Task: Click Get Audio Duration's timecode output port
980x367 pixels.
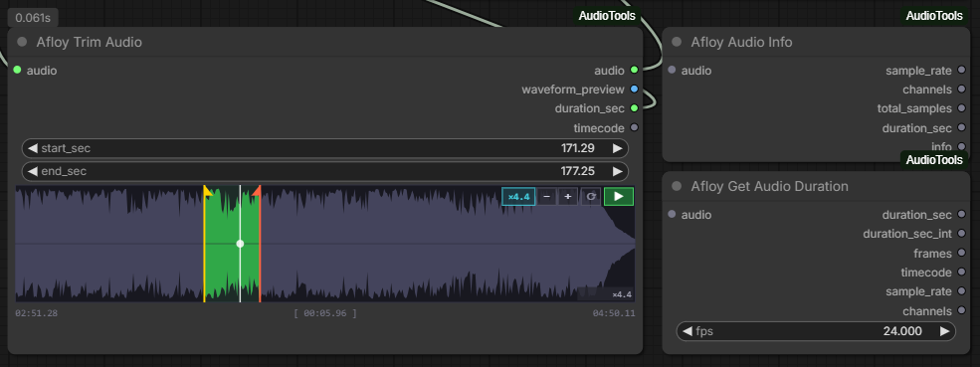Action: [962, 272]
